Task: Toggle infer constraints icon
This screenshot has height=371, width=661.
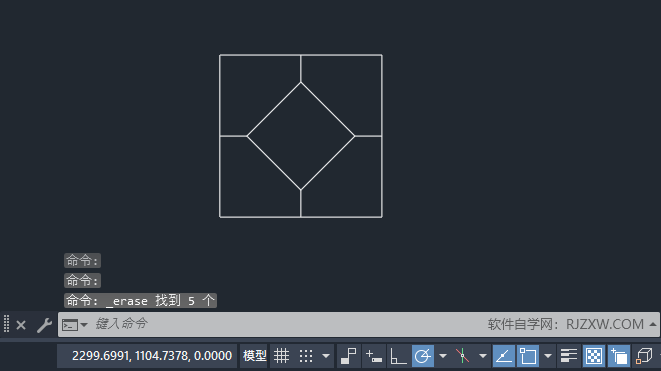Action: (349, 356)
